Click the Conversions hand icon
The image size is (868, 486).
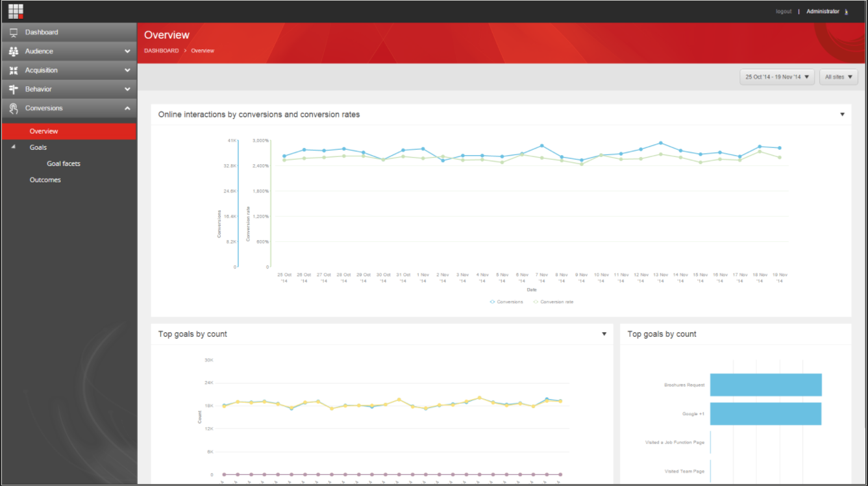[14, 108]
